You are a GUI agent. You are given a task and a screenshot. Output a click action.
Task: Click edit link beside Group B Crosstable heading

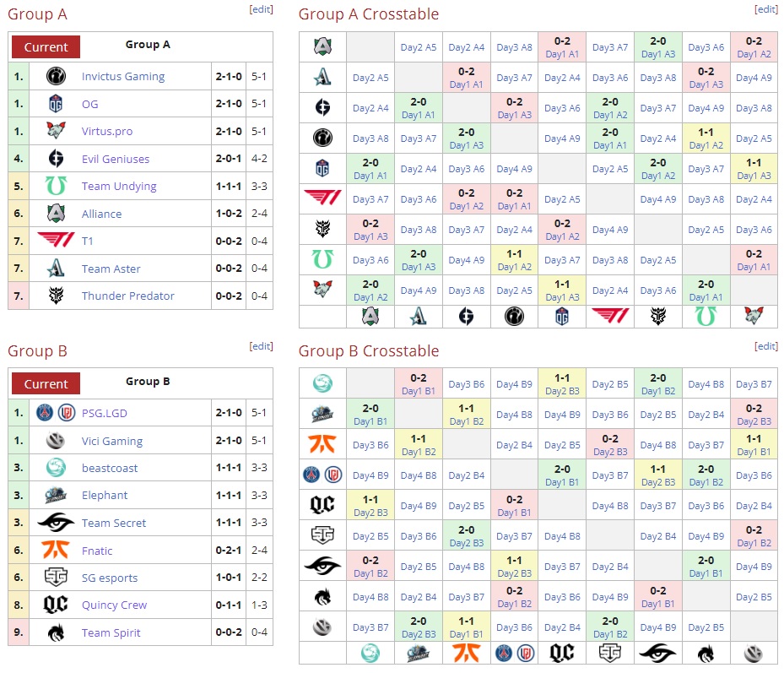pyautogui.click(x=765, y=346)
